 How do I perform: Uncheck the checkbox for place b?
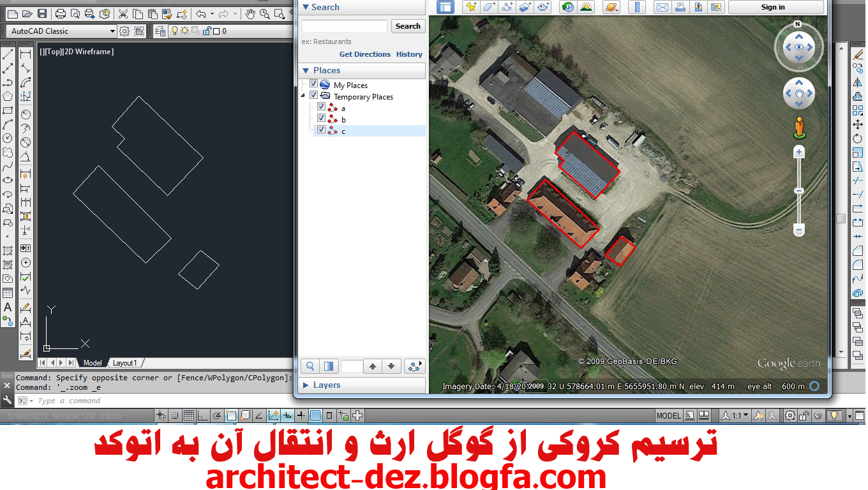tap(321, 119)
